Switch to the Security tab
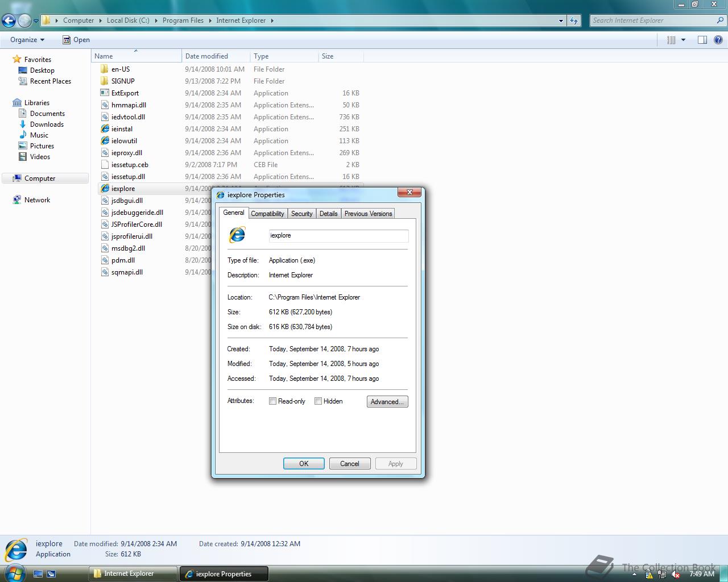The image size is (728, 582). pyautogui.click(x=302, y=214)
